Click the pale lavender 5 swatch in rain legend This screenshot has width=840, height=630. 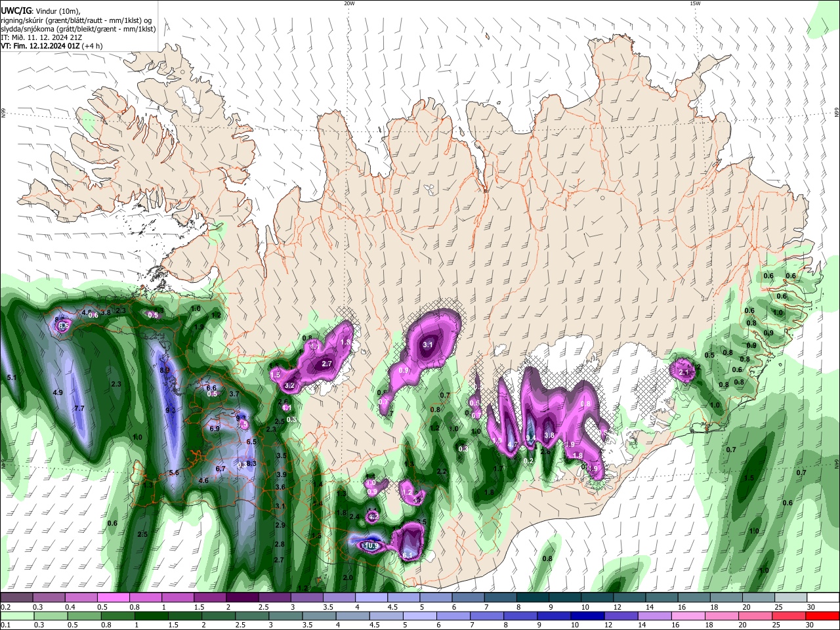(x=419, y=616)
